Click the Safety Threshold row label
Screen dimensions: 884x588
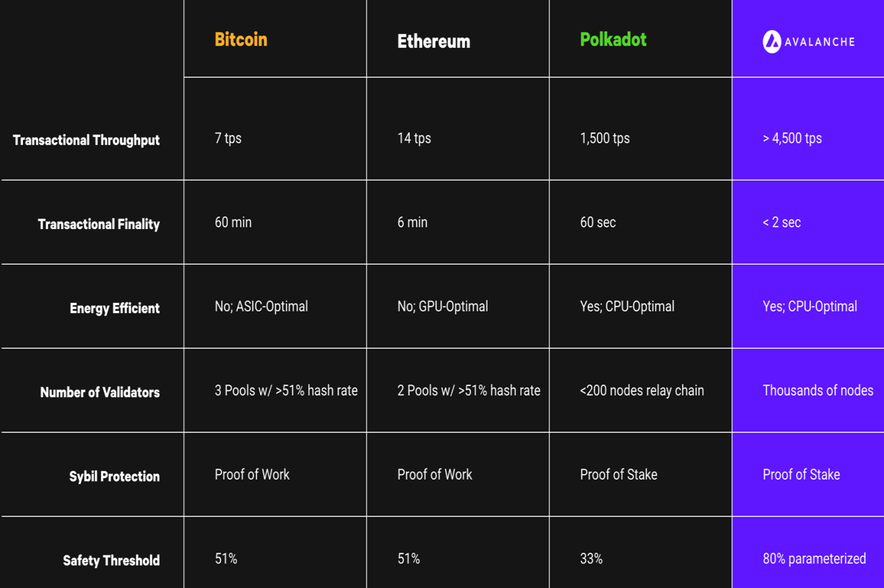(x=111, y=560)
